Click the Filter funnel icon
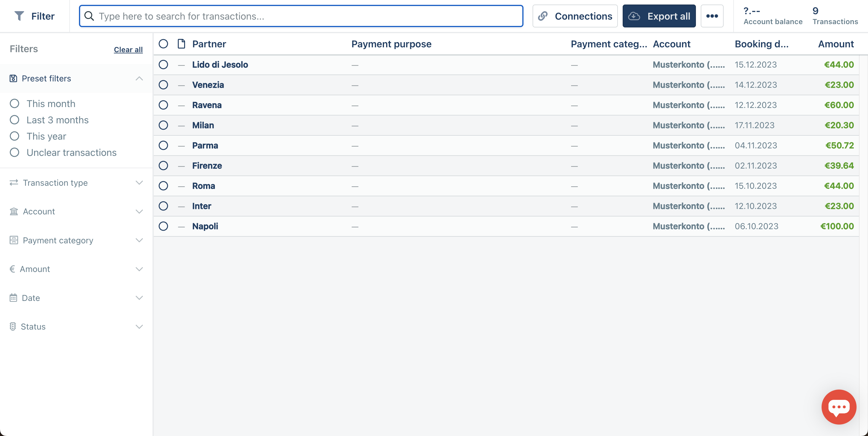The height and width of the screenshot is (436, 868). point(20,16)
